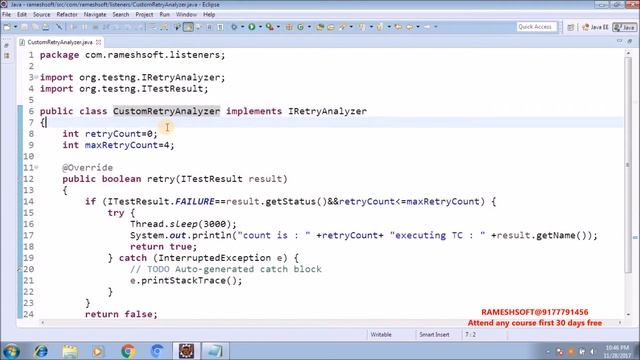Toggle Show Whitespace Characters pilcrow icon

(220, 27)
